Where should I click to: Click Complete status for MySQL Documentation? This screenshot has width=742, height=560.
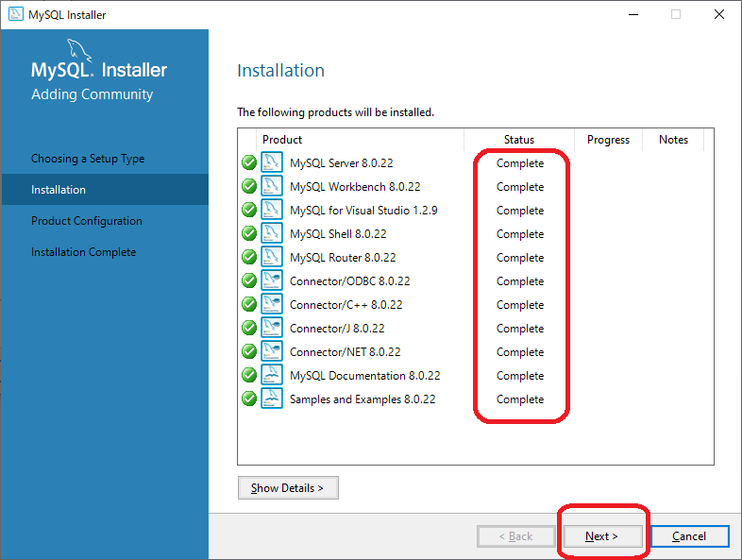(520, 377)
